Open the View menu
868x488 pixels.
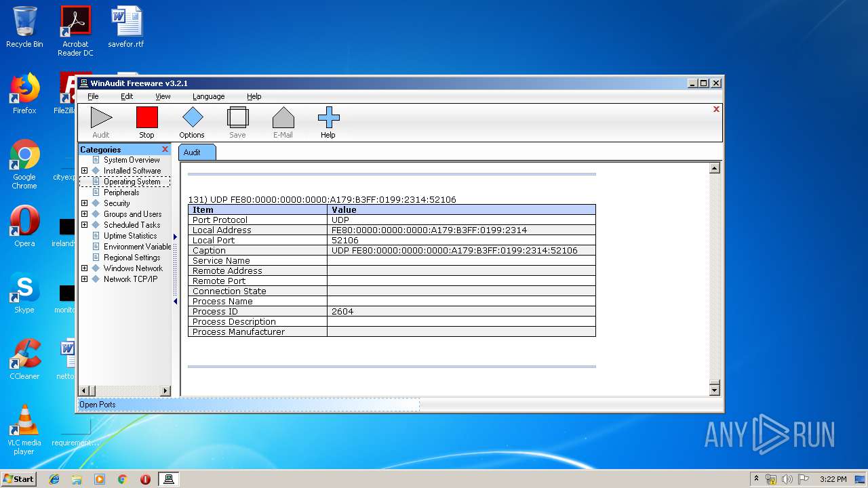pos(163,96)
